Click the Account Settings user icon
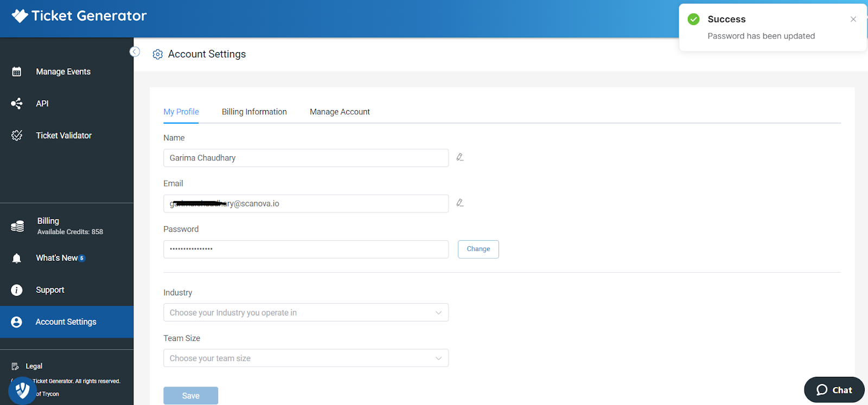868x405 pixels. pyautogui.click(x=17, y=322)
